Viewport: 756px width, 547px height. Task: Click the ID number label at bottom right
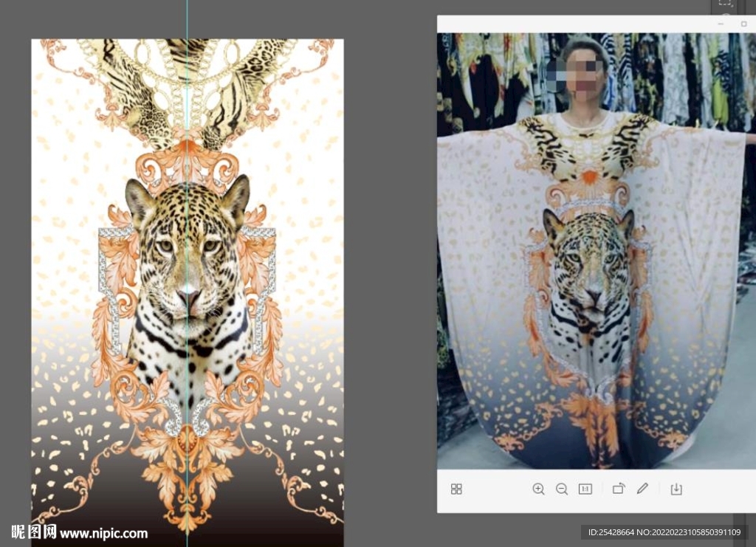(x=664, y=532)
